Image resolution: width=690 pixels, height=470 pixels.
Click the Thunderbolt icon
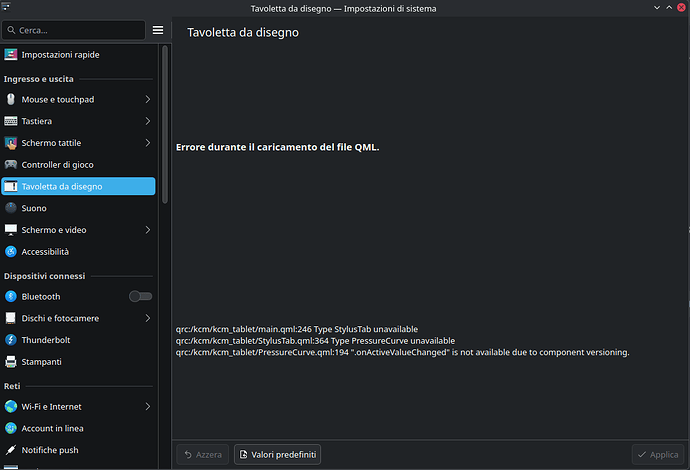(x=11, y=340)
